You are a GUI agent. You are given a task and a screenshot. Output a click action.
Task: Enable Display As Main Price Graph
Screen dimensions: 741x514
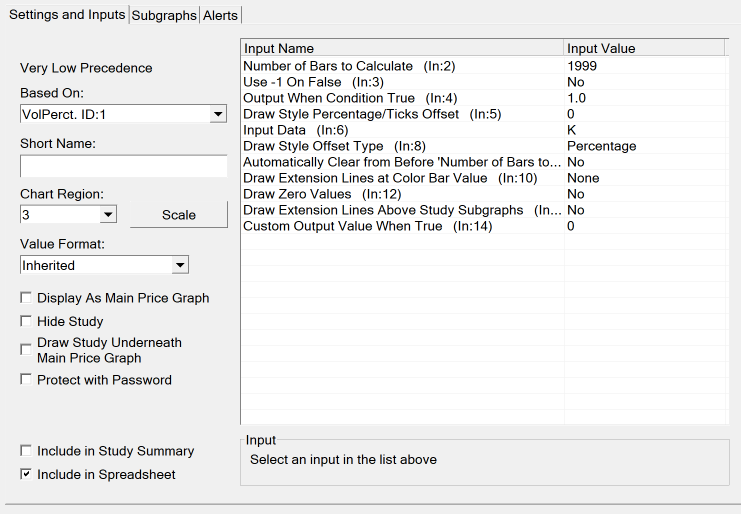pyautogui.click(x=26, y=298)
